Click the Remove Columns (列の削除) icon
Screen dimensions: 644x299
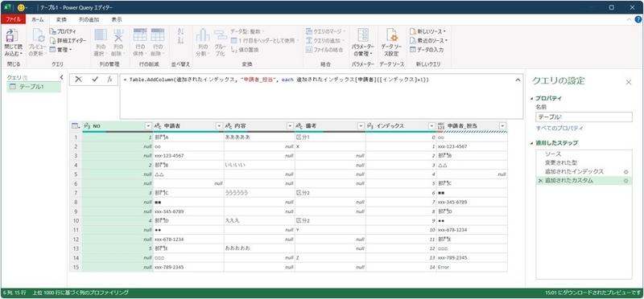pos(118,35)
